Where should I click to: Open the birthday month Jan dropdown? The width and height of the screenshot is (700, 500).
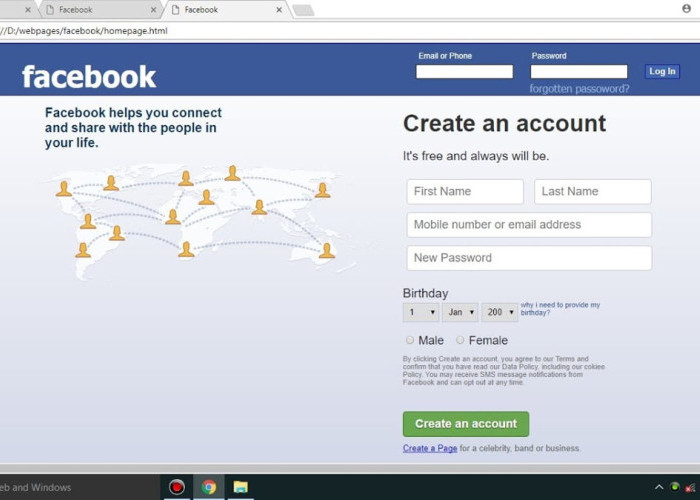460,312
